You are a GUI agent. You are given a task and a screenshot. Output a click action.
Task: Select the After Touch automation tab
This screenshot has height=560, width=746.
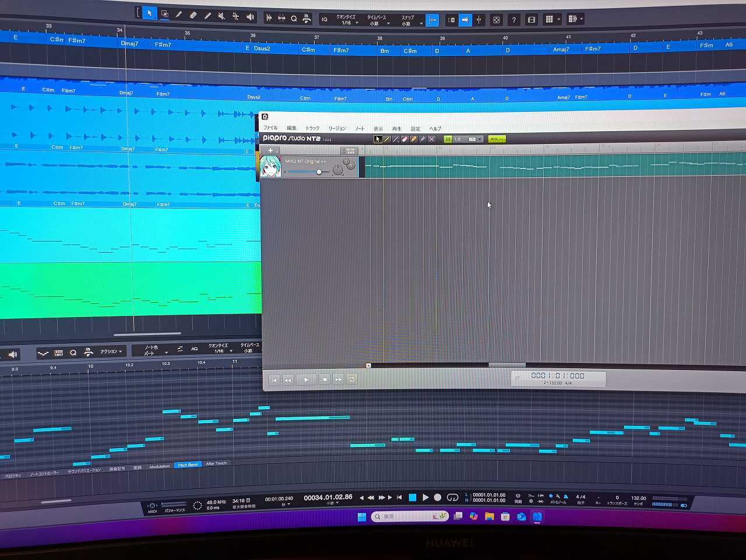216,463
